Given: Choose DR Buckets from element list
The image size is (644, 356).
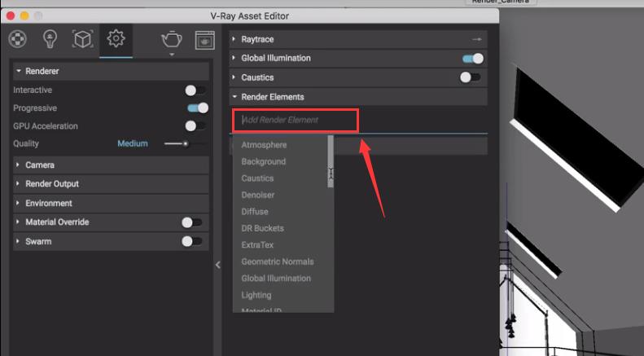Looking at the screenshot, I should (x=262, y=228).
